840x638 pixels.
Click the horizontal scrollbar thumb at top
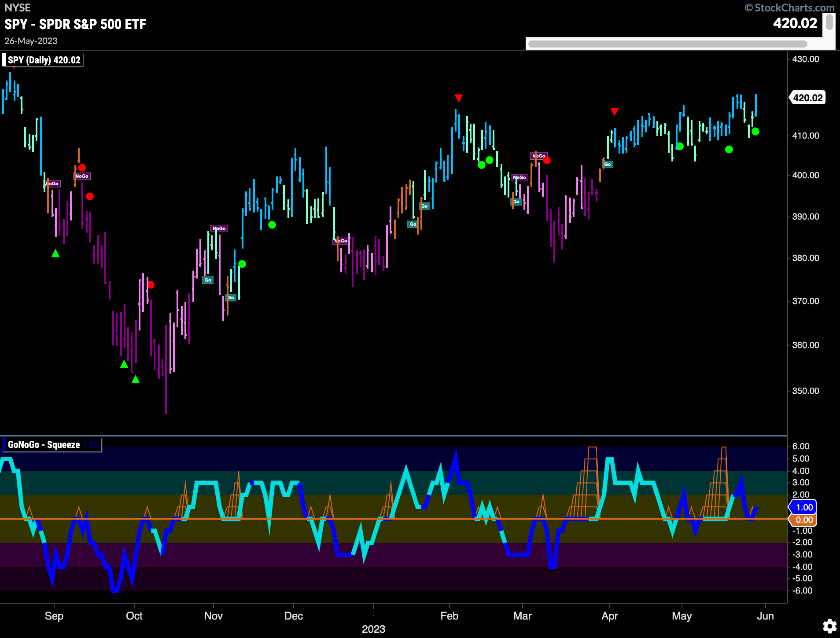[x=667, y=44]
